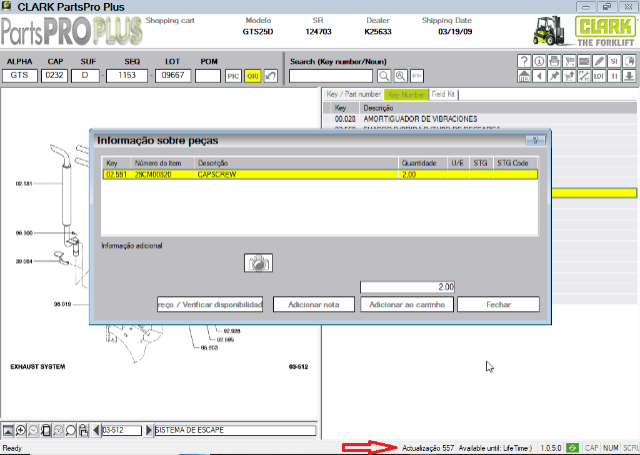Select row AMORTIGUADOR DE VIBRACIONES
Viewport: 640px width, 455px height.
pos(480,119)
